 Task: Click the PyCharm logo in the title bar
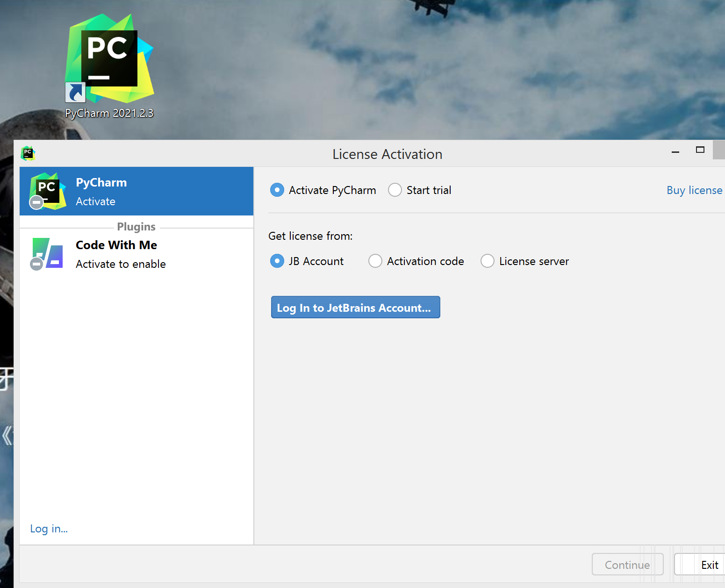(x=28, y=153)
